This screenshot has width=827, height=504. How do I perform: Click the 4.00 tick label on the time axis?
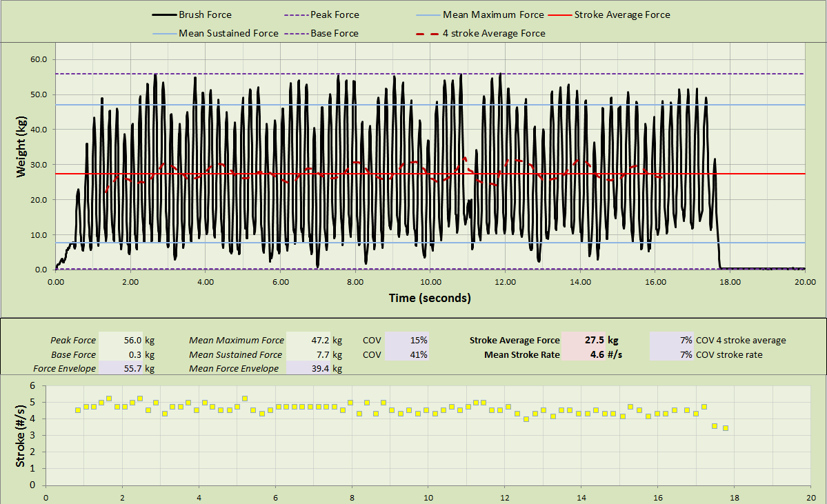coord(206,282)
